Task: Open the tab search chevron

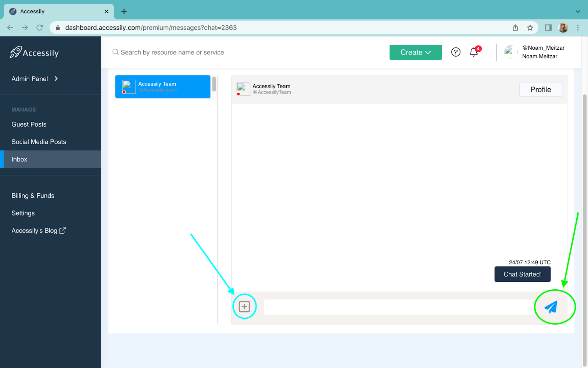Action: pyautogui.click(x=578, y=11)
